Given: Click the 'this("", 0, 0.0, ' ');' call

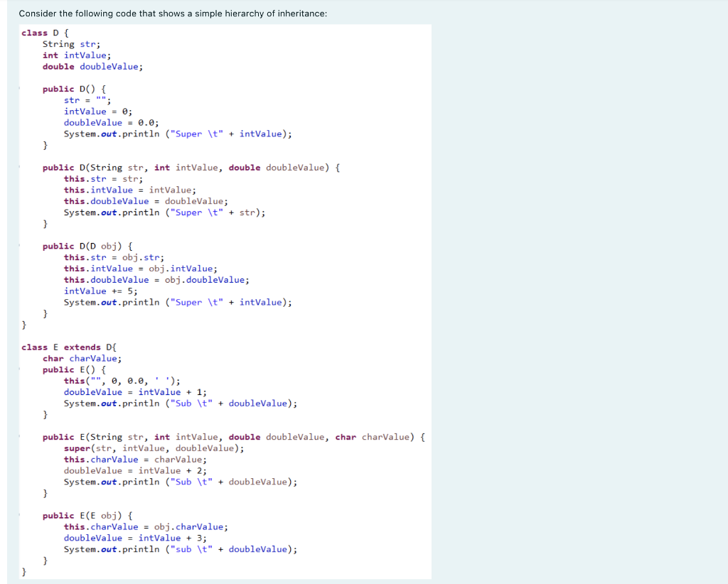Looking at the screenshot, I should 122,381.
